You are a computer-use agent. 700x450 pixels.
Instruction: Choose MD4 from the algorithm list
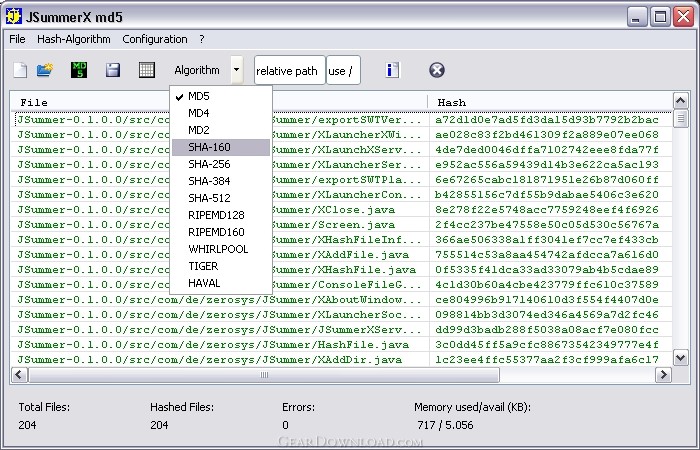221,113
